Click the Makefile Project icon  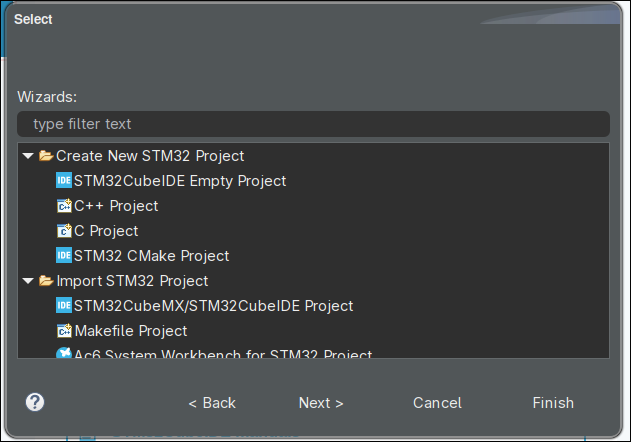(64, 331)
